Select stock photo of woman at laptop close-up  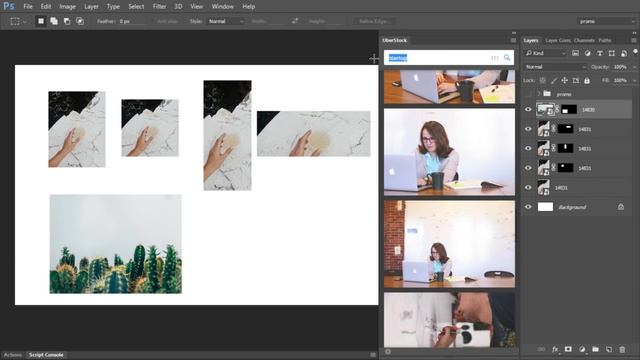coord(449,152)
